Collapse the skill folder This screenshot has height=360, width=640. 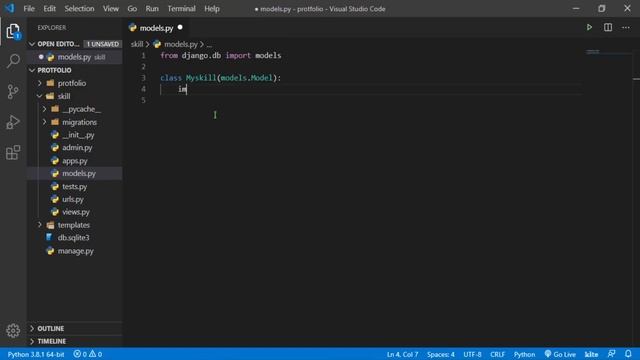coord(40,96)
